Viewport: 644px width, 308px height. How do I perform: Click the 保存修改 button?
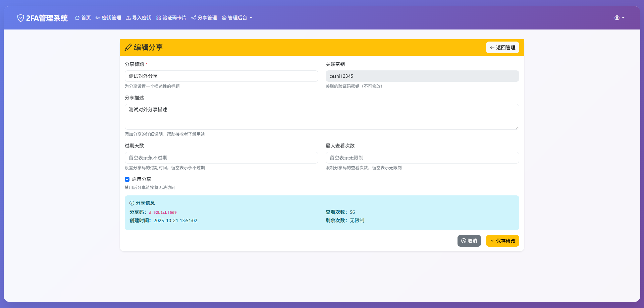click(x=502, y=241)
